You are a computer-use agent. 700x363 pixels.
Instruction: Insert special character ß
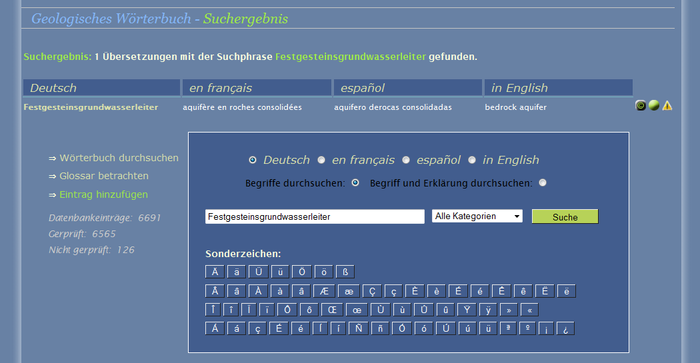346,271
